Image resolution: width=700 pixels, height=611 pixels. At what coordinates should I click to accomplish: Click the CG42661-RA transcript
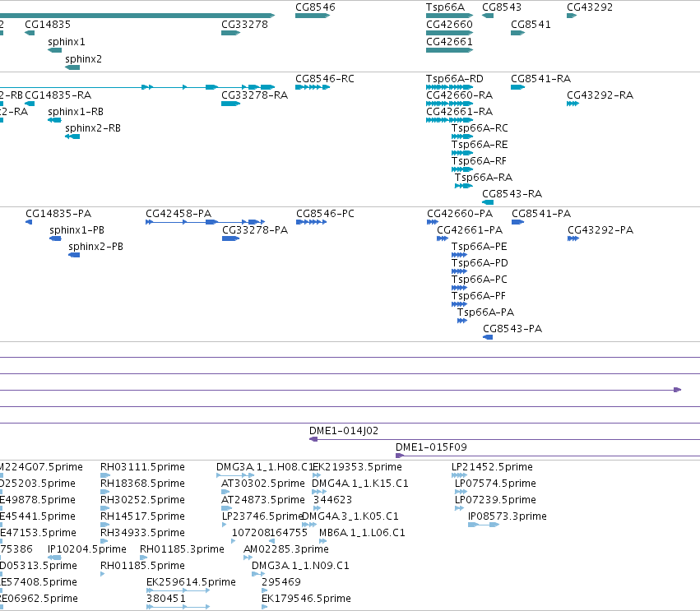click(449, 120)
